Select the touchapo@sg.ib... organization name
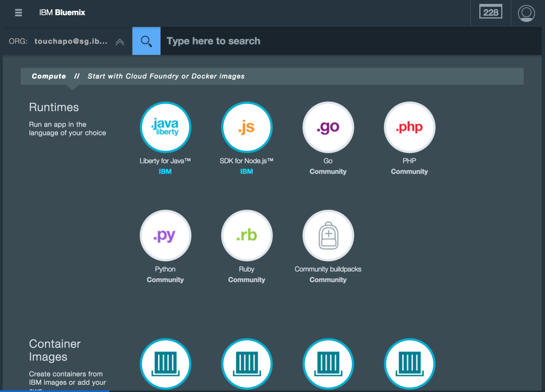This screenshot has width=545, height=392. pyautogui.click(x=71, y=41)
